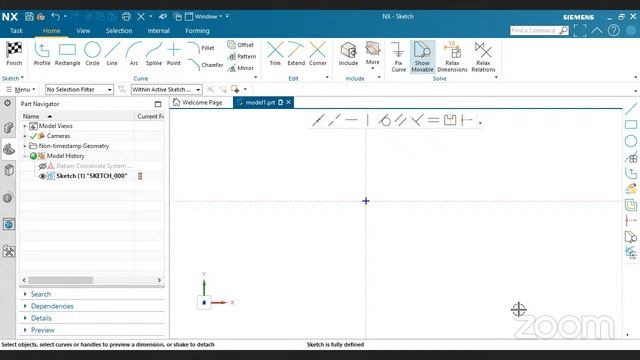The image size is (640, 360).
Task: Select Sketch (1) "SKETCH_000" in navigator
Action: [91, 176]
